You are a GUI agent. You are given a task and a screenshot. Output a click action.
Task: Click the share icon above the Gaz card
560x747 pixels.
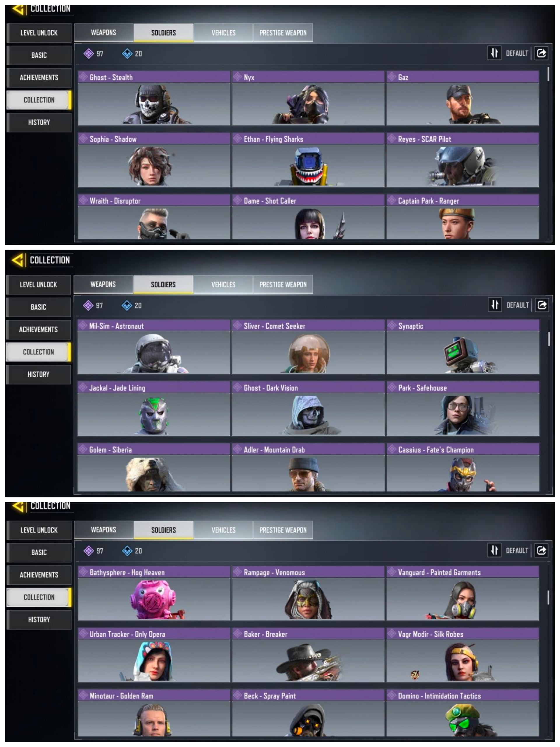click(541, 53)
